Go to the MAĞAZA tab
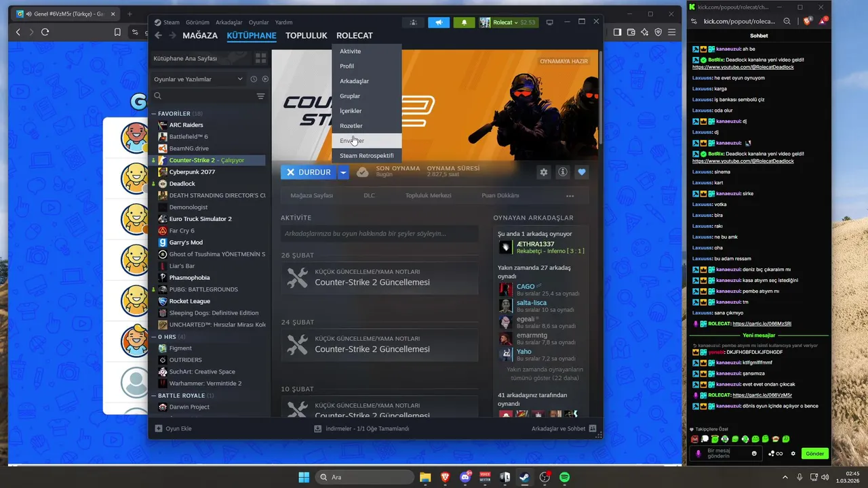868x488 pixels. point(200,35)
